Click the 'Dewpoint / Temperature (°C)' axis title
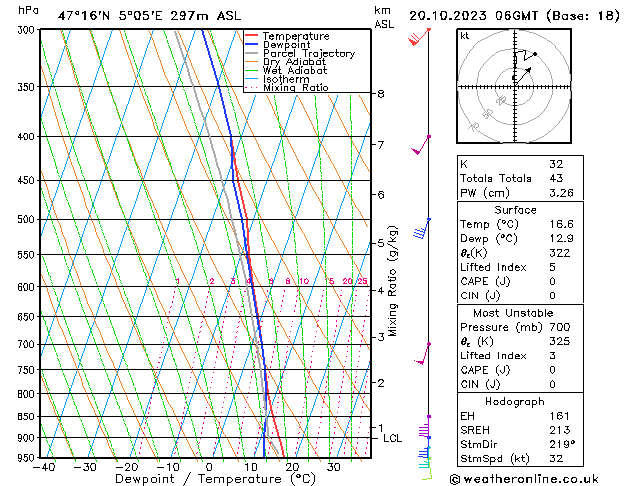This screenshot has width=629, height=486. tap(215, 479)
